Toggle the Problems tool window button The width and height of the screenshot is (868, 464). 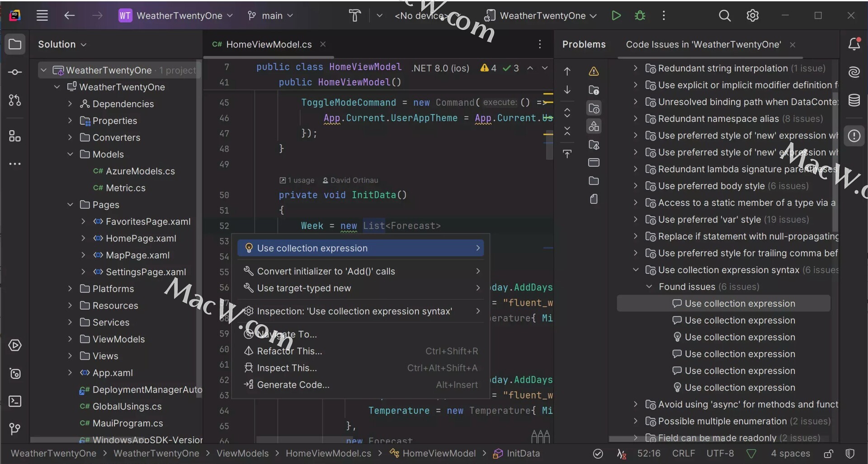click(x=854, y=136)
